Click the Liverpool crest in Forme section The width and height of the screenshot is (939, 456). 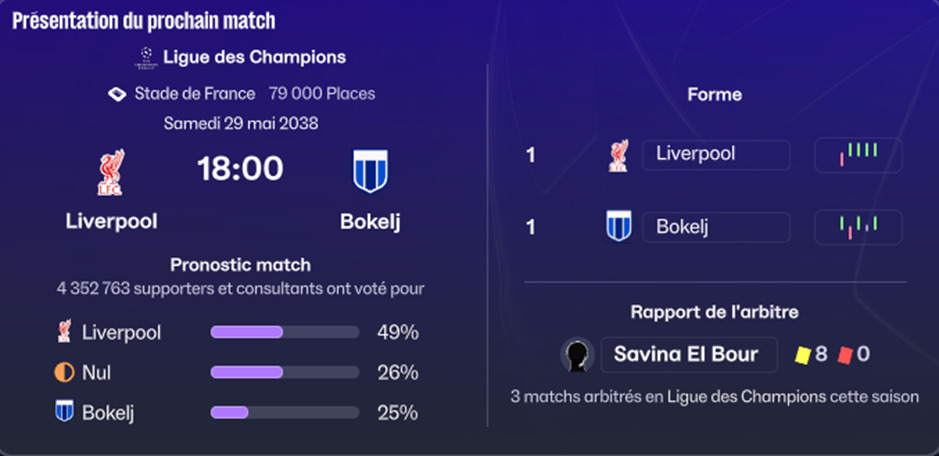(619, 156)
